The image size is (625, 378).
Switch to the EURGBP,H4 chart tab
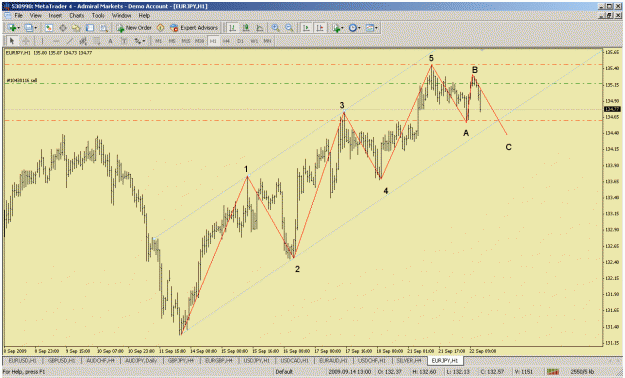[218, 360]
